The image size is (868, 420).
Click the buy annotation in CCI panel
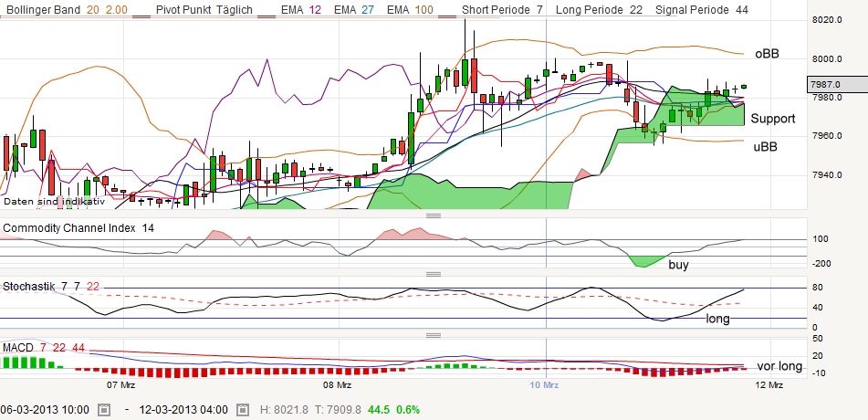coord(679,265)
